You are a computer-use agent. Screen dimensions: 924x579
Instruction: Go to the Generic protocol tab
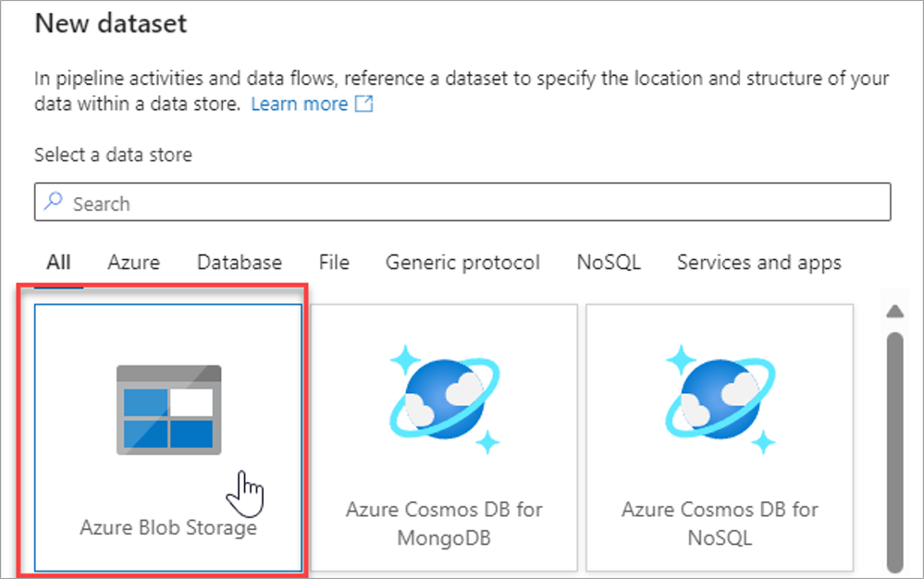pyautogui.click(x=462, y=263)
